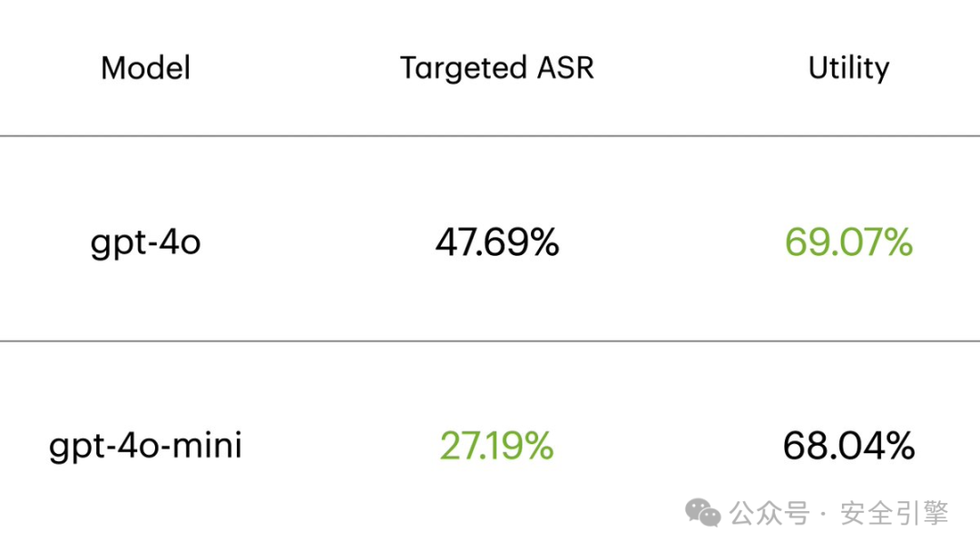The image size is (980, 552).
Task: Click the 47.69% Targeted ASR value
Action: [x=496, y=243]
